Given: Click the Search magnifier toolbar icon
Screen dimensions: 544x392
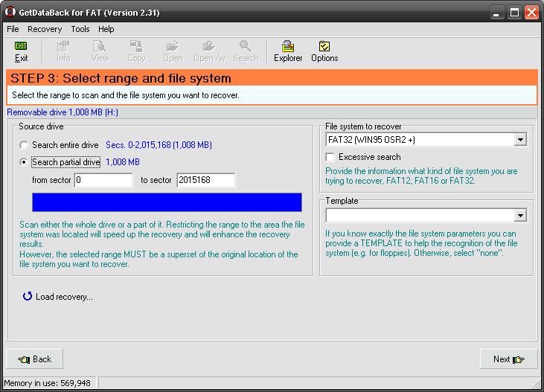Looking at the screenshot, I should 246,51.
